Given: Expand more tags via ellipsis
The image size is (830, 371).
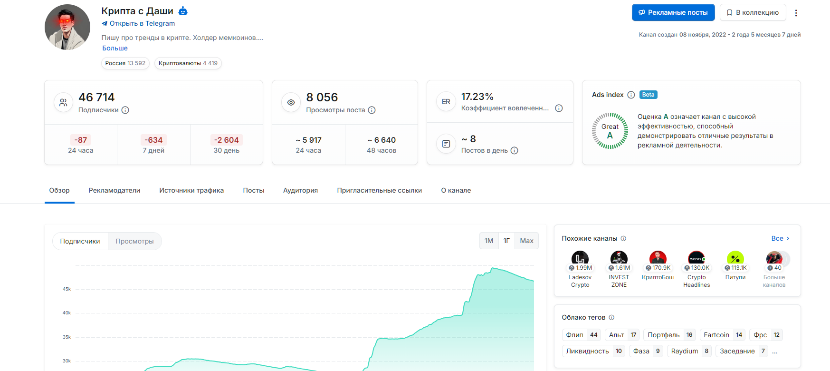Looking at the screenshot, I should click(775, 352).
